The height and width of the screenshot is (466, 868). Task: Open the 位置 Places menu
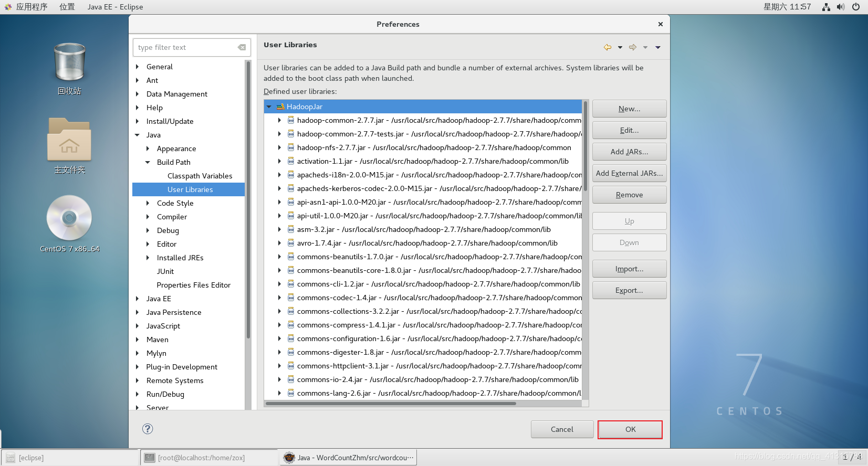(67, 7)
